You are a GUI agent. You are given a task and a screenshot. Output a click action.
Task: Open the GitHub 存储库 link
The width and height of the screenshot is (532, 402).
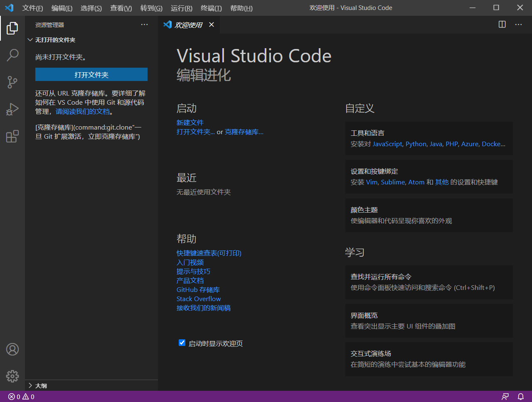pyautogui.click(x=198, y=289)
